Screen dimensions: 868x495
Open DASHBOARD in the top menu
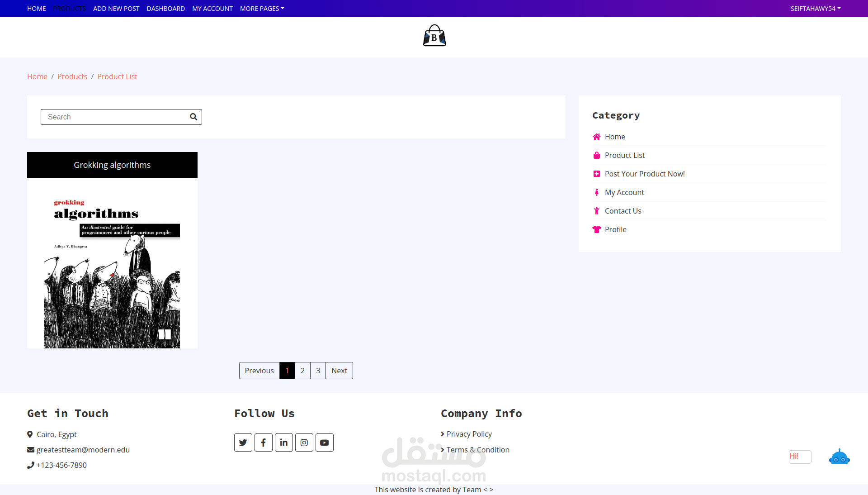[165, 9]
